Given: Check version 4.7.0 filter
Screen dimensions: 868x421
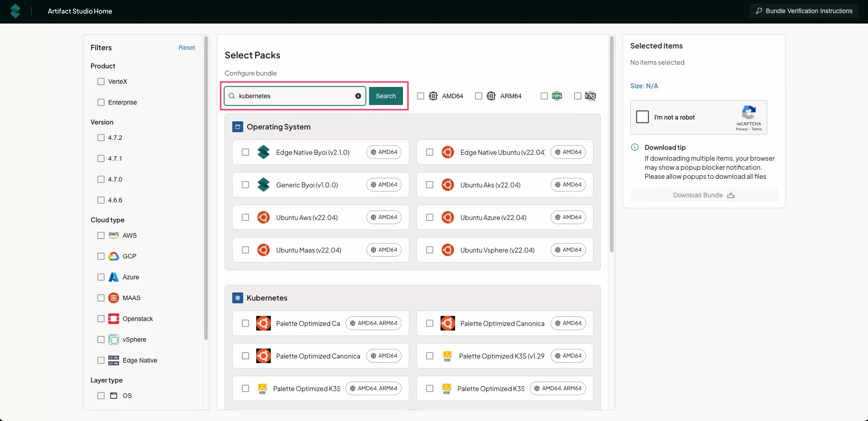Looking at the screenshot, I should tap(101, 179).
